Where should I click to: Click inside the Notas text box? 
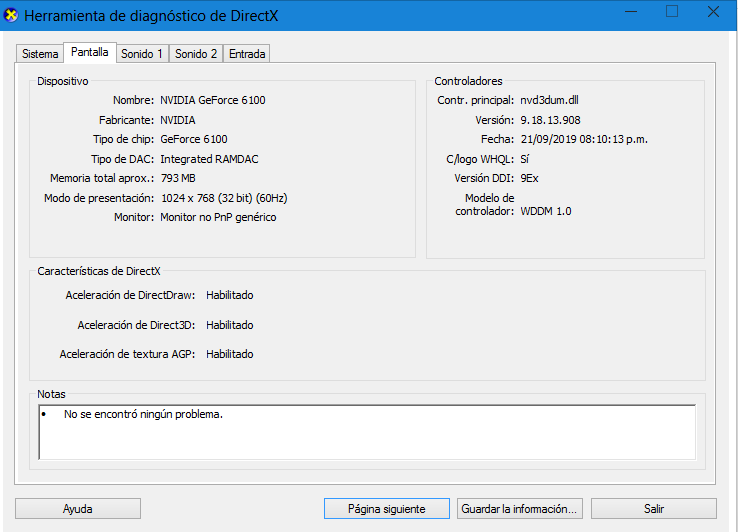367,432
